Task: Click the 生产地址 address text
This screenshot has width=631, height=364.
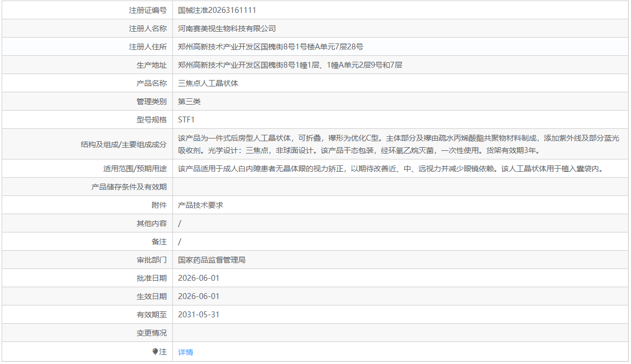Action: click(x=290, y=65)
